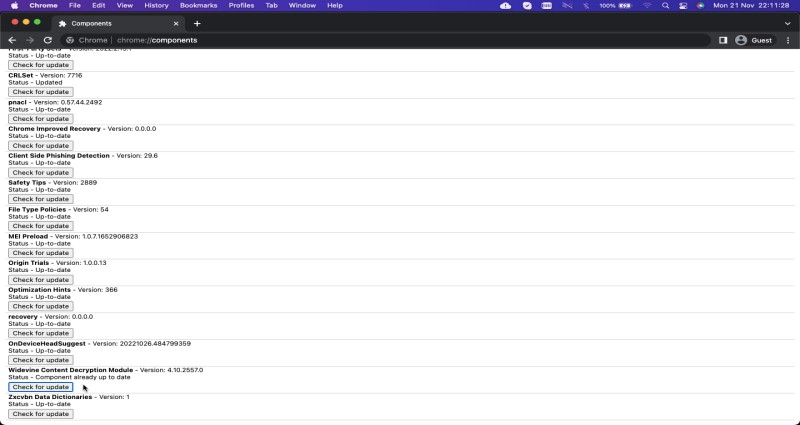Check for update for Widevine Content Decryption Module
Screen dimensions: 800x425
click(41, 387)
